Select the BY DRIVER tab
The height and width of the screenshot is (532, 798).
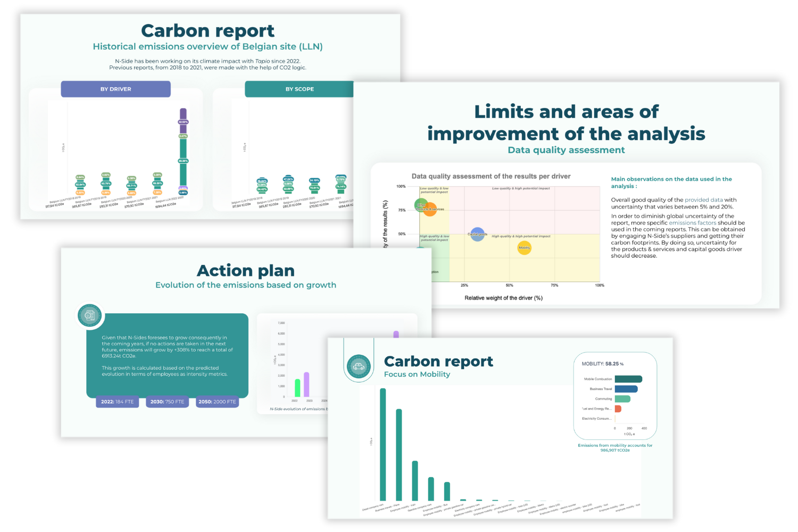click(x=116, y=89)
